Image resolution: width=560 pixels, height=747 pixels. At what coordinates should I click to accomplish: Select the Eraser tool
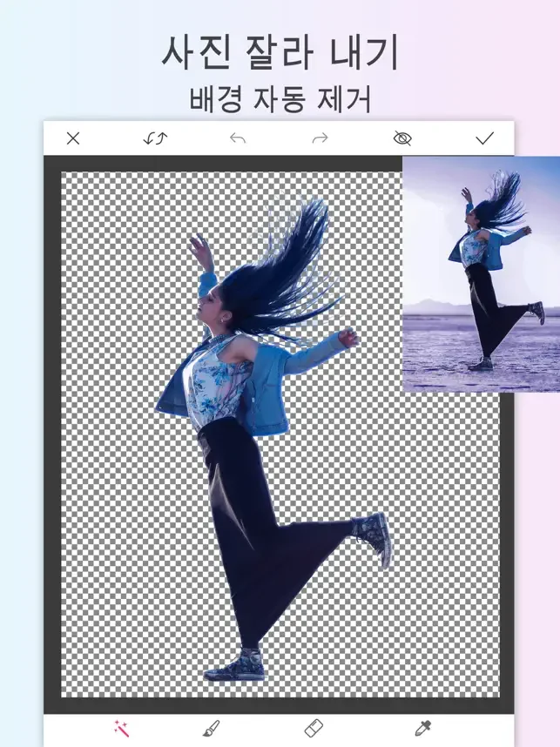pyautogui.click(x=314, y=729)
